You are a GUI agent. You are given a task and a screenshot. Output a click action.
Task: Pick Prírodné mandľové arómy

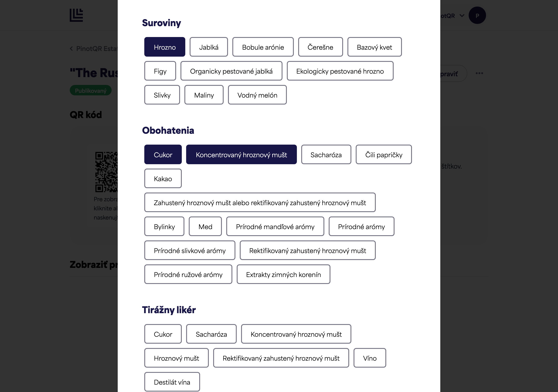[x=275, y=226]
